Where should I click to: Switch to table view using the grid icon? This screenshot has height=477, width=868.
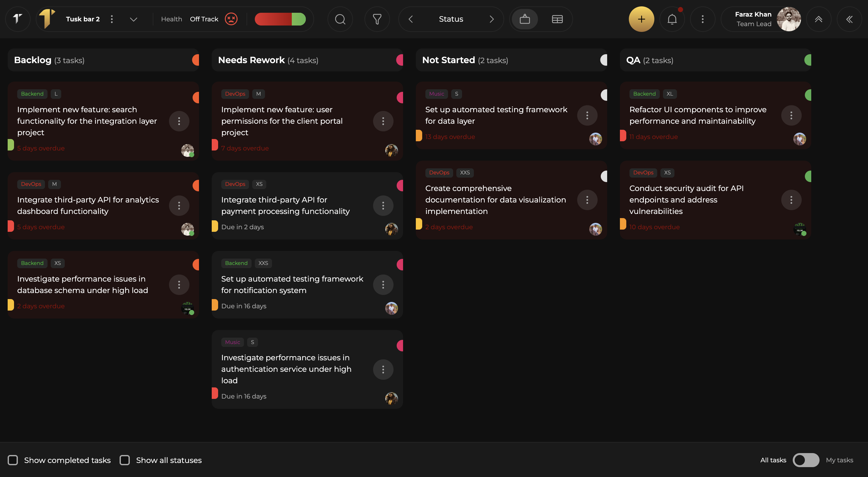(557, 19)
